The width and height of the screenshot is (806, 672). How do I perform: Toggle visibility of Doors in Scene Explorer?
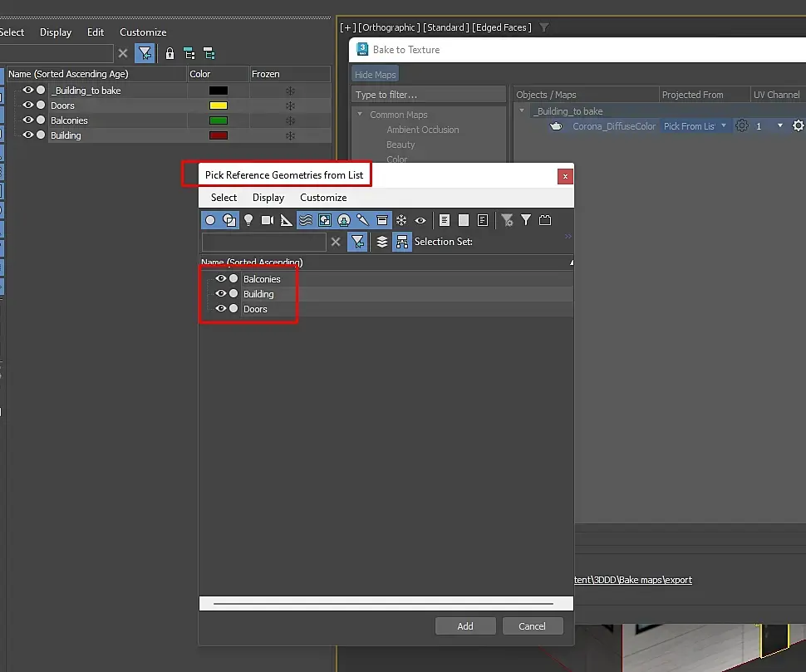[28, 105]
